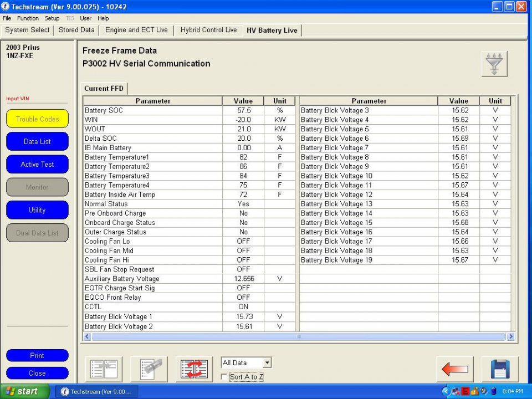Click the filter funnel icon button
This screenshot has width=532, height=399.
[494, 64]
